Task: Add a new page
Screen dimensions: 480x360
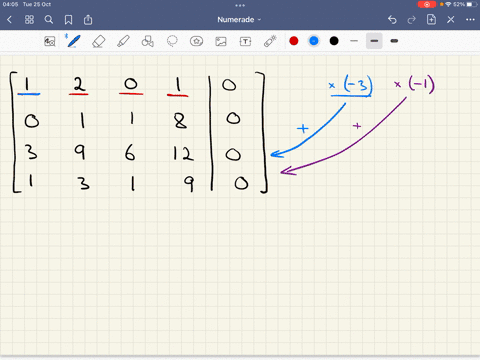Action: click(431, 20)
